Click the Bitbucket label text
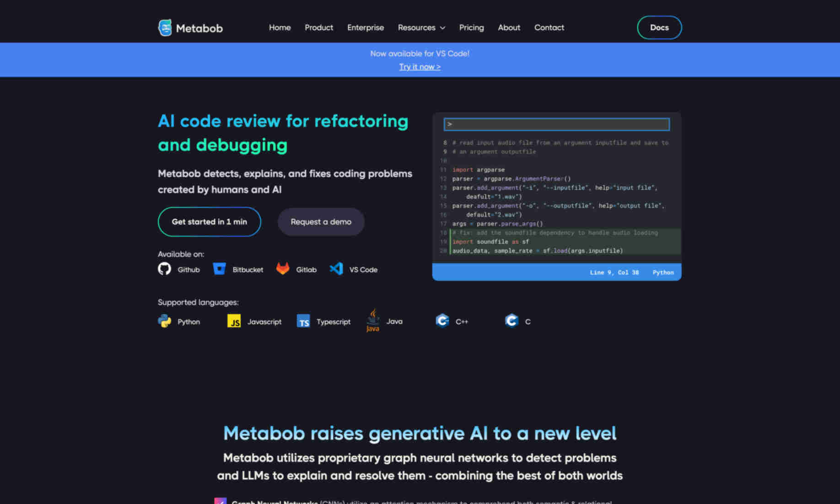This screenshot has height=504, width=840. 248,270
